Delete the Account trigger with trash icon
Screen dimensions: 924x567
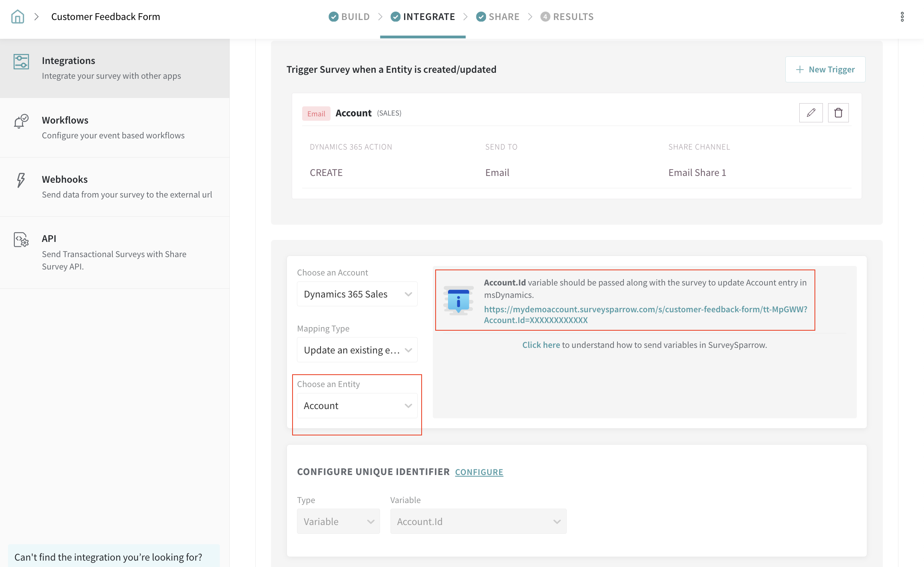pos(838,113)
